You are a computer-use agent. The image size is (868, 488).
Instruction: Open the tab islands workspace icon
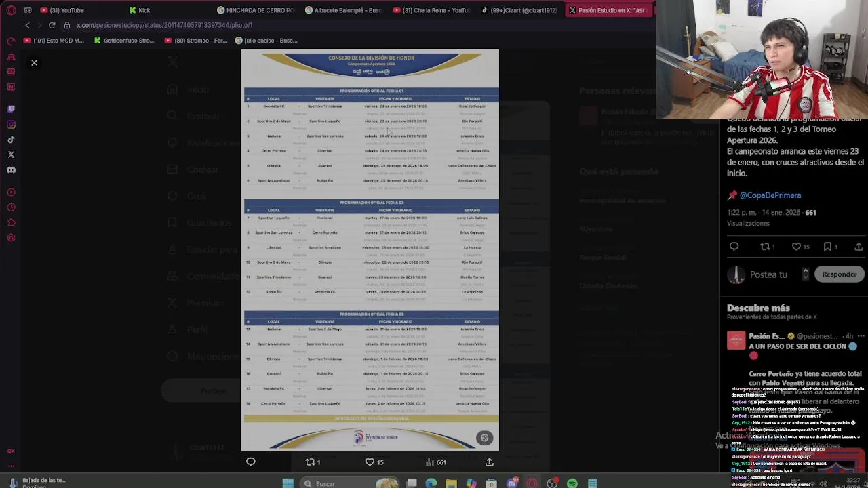point(28,10)
